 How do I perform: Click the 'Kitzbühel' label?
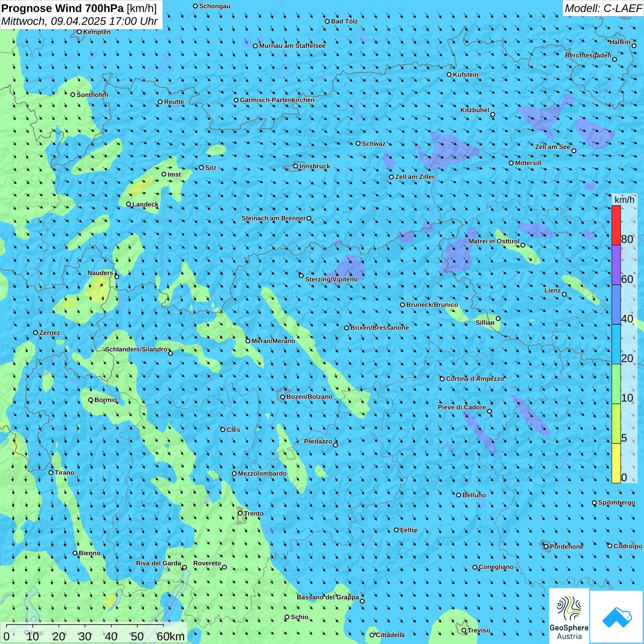coord(475,110)
